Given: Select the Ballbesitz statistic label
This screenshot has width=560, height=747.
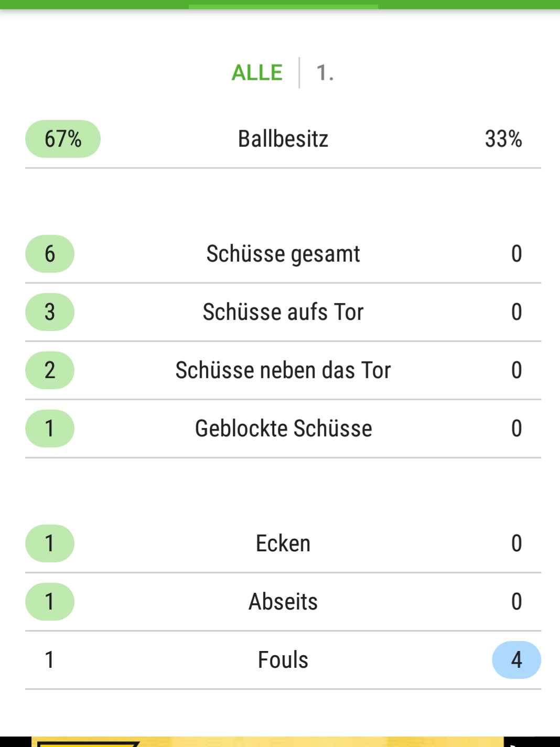Looking at the screenshot, I should click(283, 139).
